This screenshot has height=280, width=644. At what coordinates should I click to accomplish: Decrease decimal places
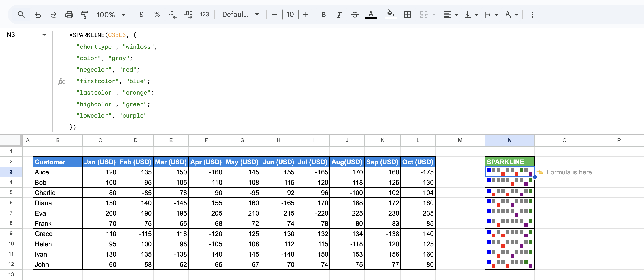coord(172,15)
